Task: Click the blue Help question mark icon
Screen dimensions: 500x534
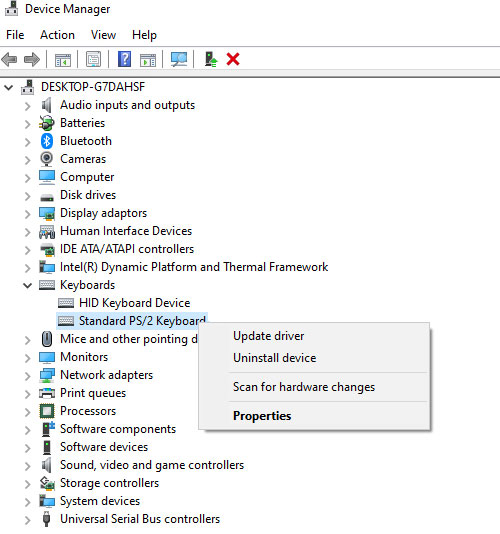Action: coord(124,59)
